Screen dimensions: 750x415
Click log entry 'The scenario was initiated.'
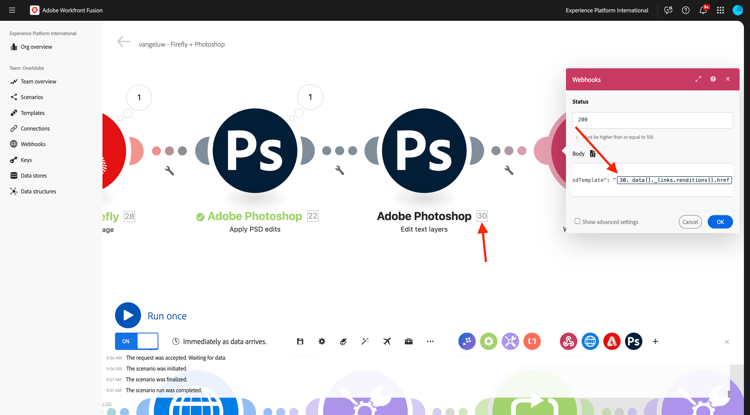point(156,369)
